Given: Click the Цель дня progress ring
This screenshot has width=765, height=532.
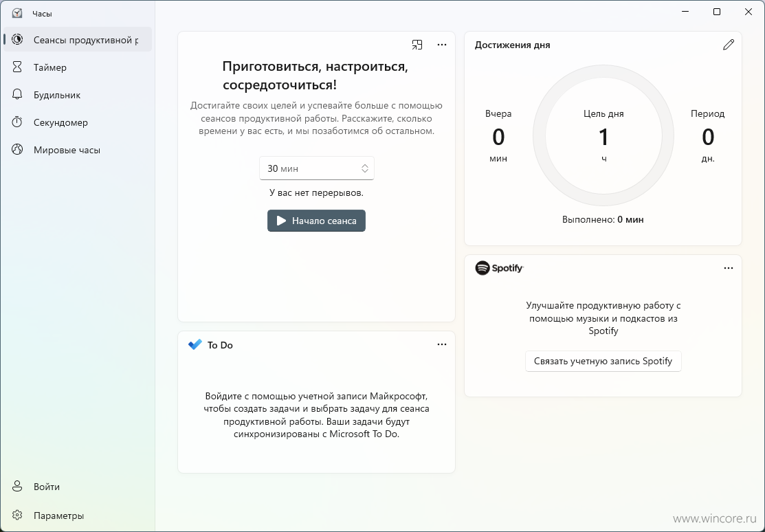Looking at the screenshot, I should click(603, 135).
